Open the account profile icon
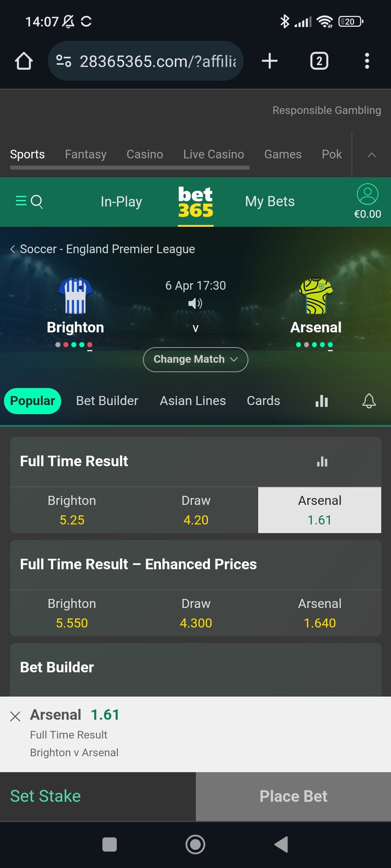Image resolution: width=391 pixels, height=868 pixels. [x=367, y=194]
